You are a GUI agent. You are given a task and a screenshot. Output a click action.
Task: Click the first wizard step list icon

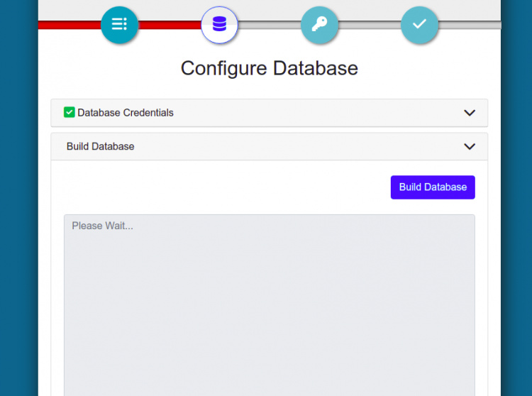(119, 25)
